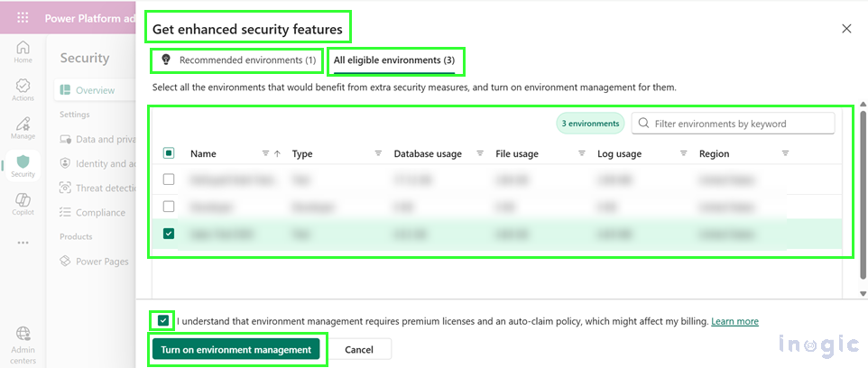The image size is (868, 368).
Task: Open the File usage column filter menu
Action: pyautogui.click(x=582, y=154)
